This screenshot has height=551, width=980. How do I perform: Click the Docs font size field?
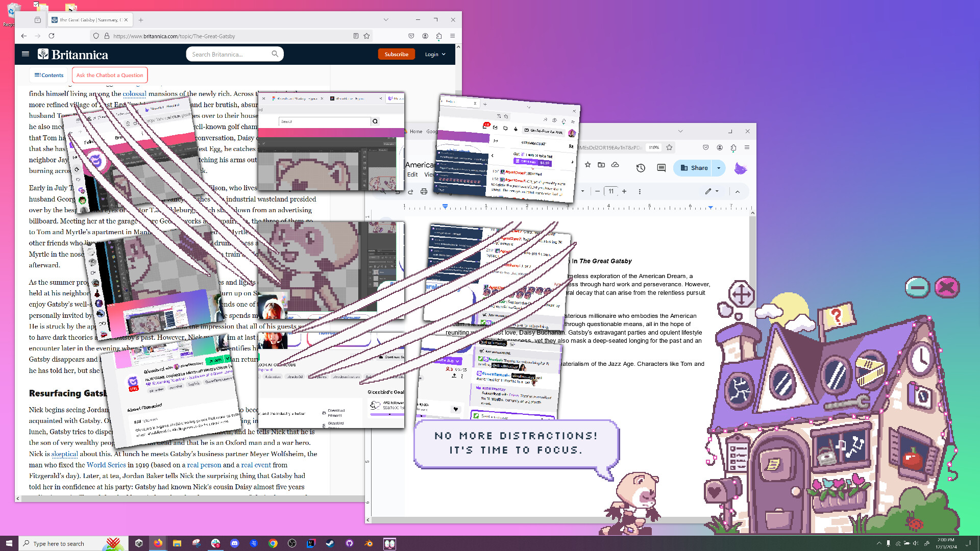click(610, 191)
